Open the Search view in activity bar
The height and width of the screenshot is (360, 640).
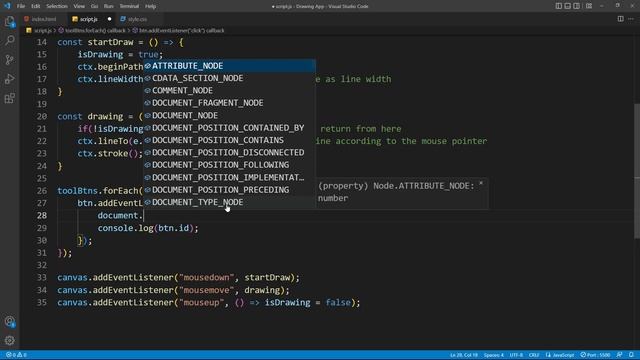[x=9, y=40]
